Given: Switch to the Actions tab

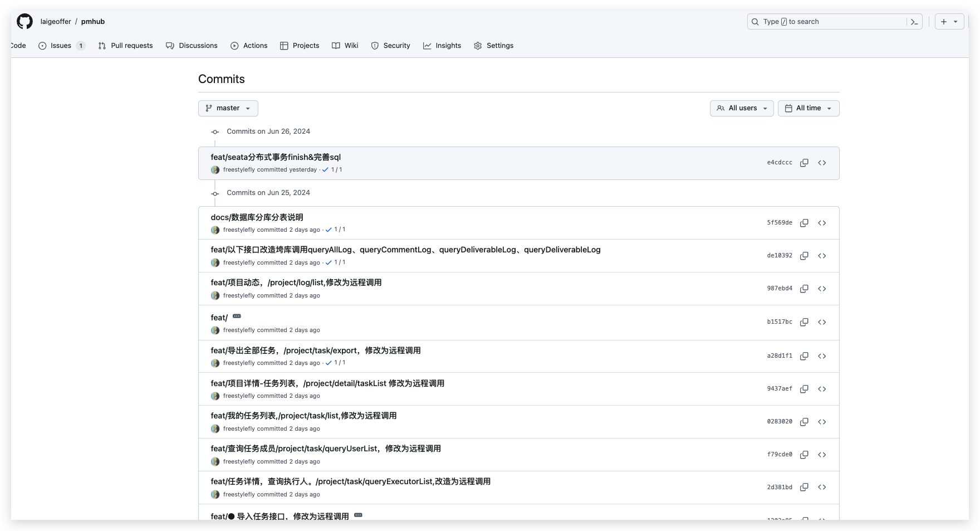Looking at the screenshot, I should pos(249,46).
